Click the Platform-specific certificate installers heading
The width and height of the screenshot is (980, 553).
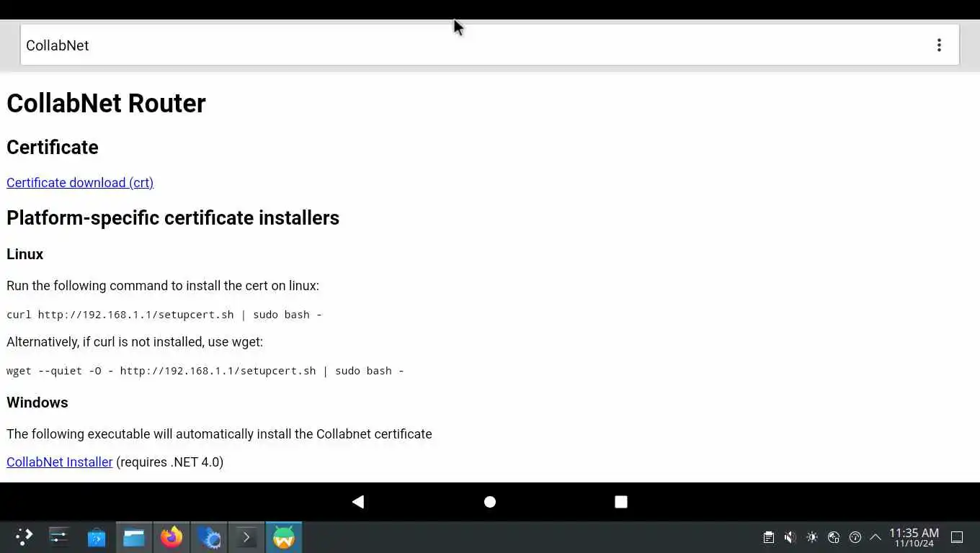[x=173, y=218]
